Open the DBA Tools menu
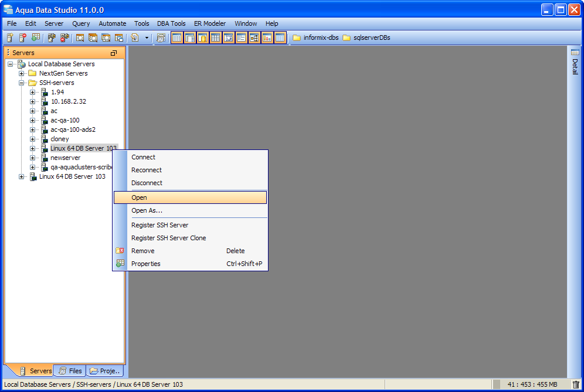The height and width of the screenshot is (392, 584). click(x=171, y=23)
